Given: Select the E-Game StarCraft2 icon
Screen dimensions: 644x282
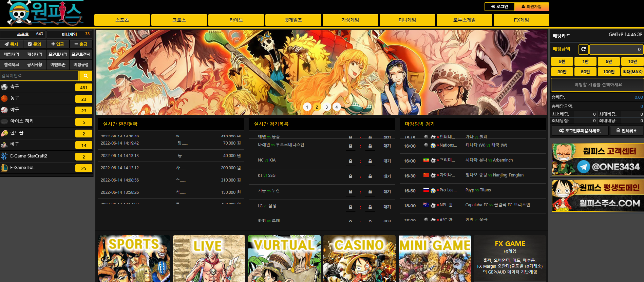Looking at the screenshot, I should click(x=4, y=156).
